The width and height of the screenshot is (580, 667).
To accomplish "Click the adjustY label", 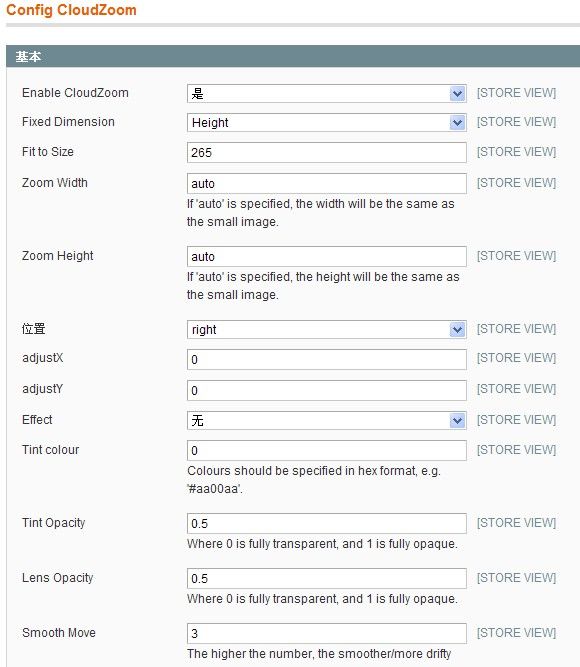I will point(43,389).
